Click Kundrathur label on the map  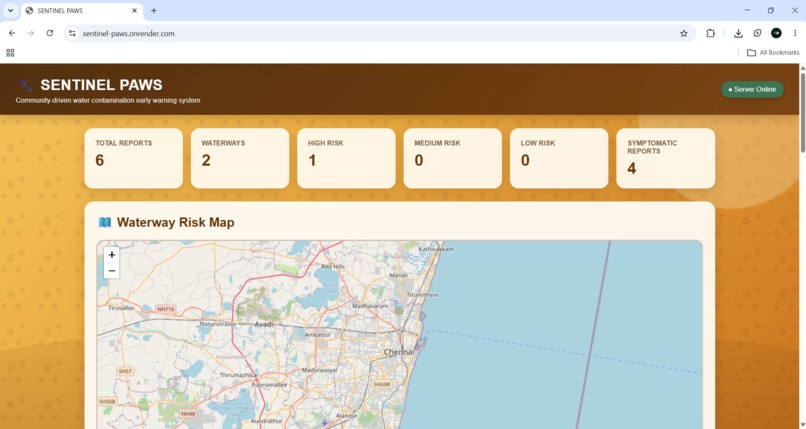267,421
